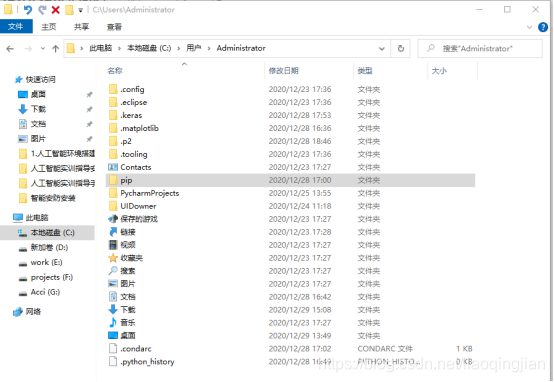This screenshot has height=382, width=554.
Task: Click Administrator in the address breadcrumb
Action: click(x=241, y=48)
